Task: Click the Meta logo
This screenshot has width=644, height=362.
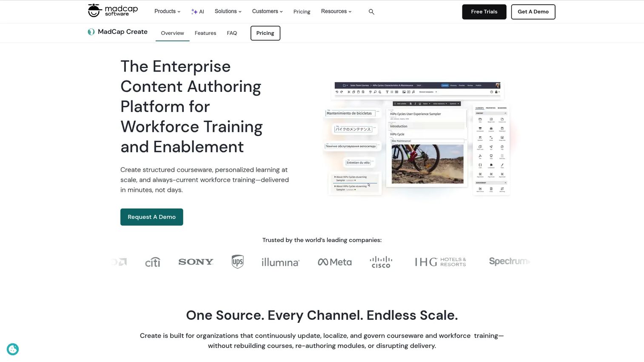Action: pos(335,262)
